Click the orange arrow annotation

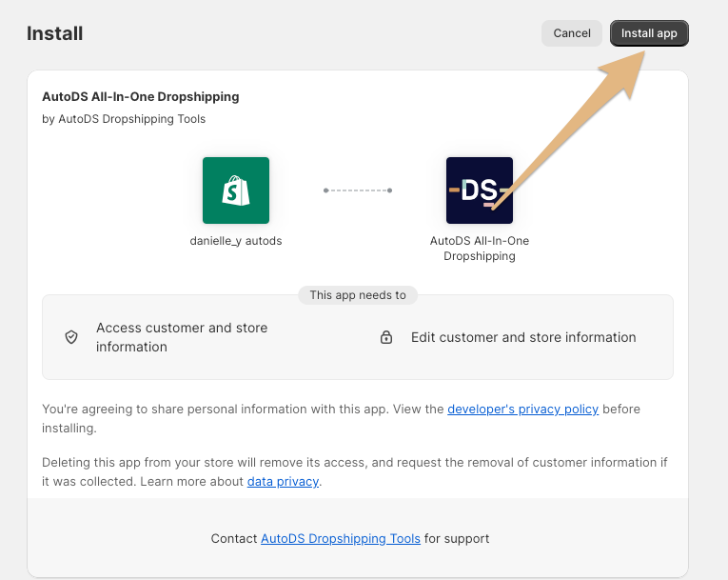coord(576,126)
